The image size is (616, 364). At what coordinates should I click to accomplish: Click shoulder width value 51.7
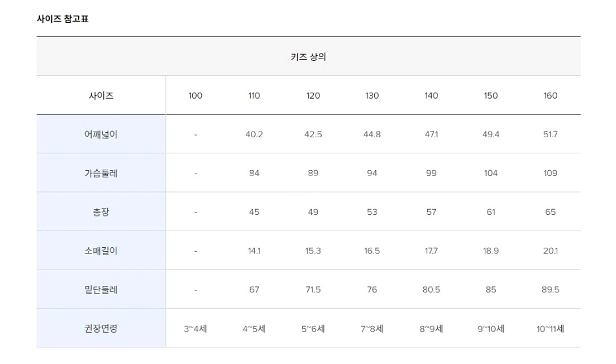[x=550, y=134]
